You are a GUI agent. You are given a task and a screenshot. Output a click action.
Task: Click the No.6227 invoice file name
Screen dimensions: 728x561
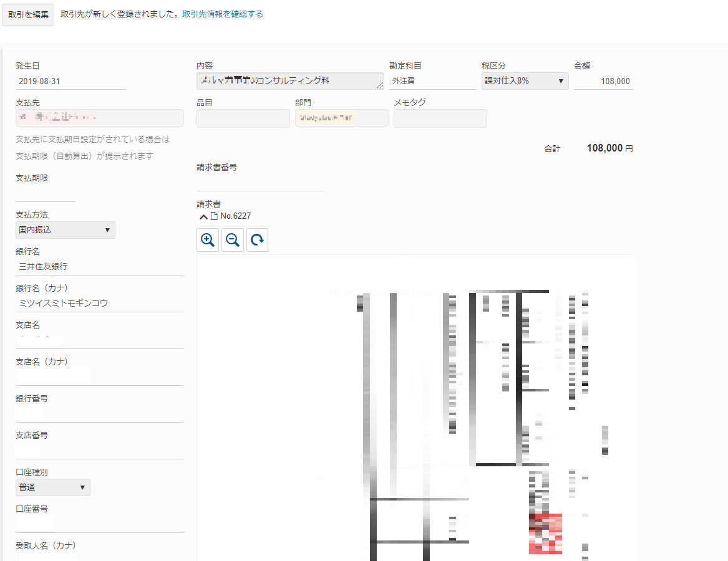coord(236,216)
